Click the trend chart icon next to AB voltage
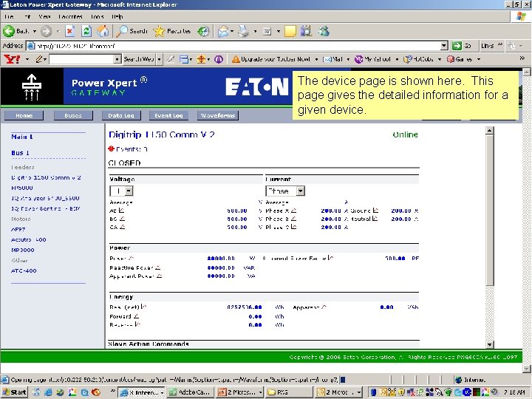 click(121, 211)
